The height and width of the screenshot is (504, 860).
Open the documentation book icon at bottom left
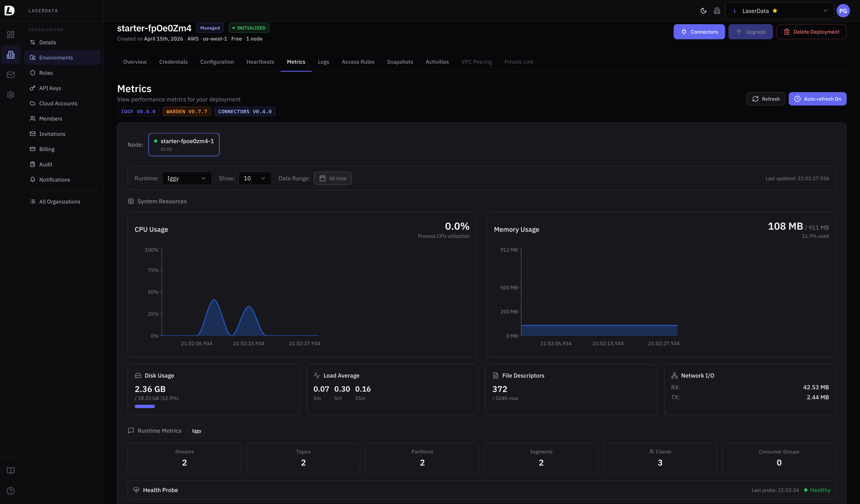pos(11,471)
